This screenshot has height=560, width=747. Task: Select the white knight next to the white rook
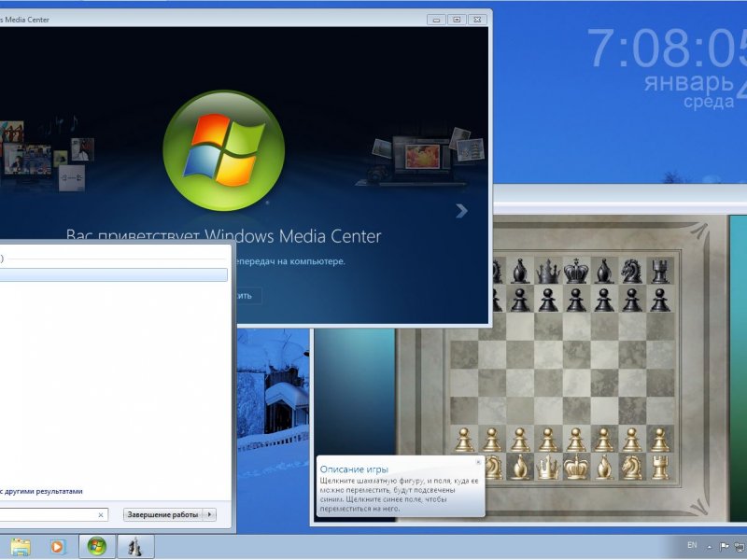[x=632, y=468]
